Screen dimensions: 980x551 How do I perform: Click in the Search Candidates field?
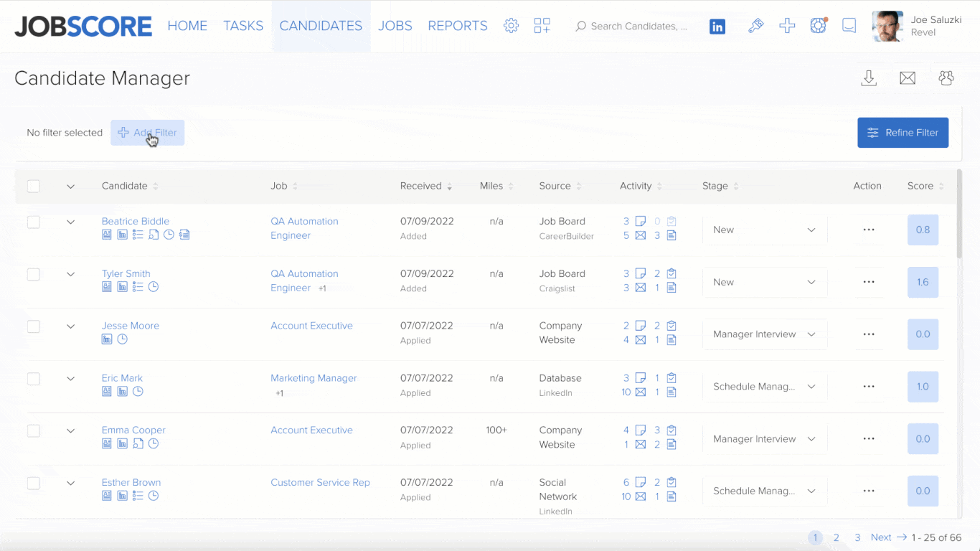point(631,26)
